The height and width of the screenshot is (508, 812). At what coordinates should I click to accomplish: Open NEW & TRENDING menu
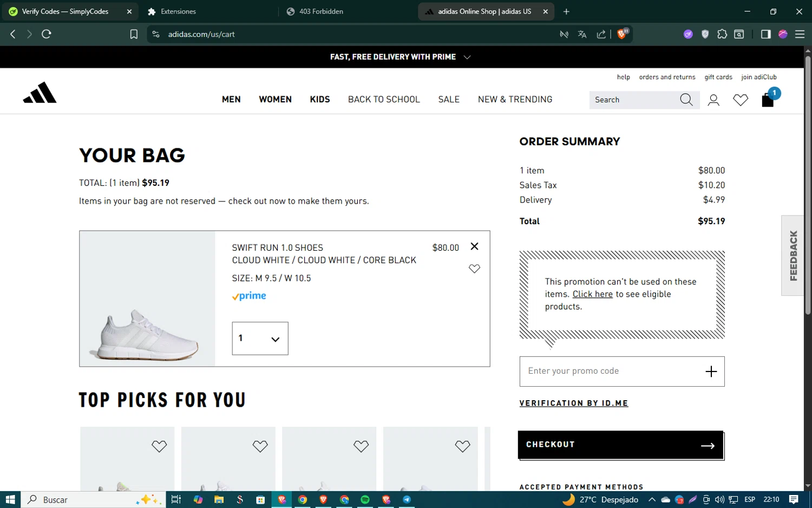pyautogui.click(x=515, y=100)
